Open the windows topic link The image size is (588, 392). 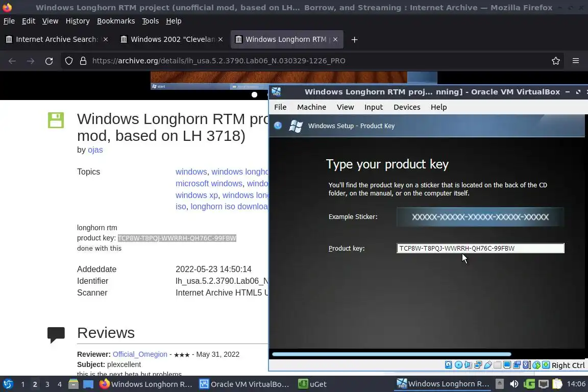[x=191, y=172]
